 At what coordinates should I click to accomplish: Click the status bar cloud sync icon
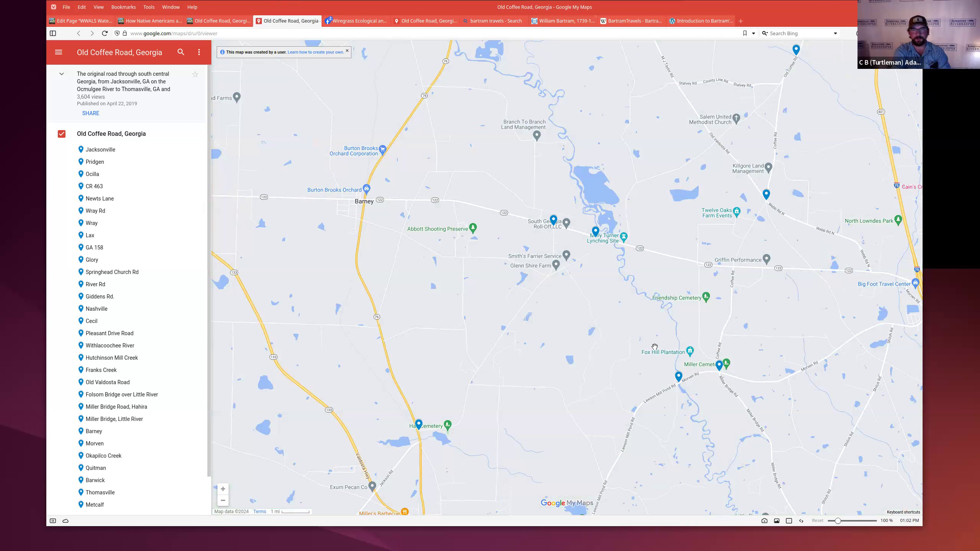(65, 521)
